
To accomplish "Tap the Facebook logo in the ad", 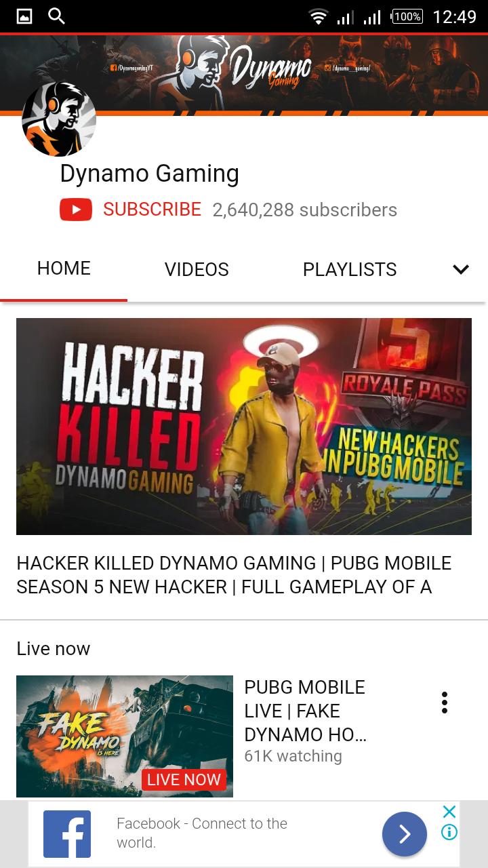I will (x=67, y=834).
